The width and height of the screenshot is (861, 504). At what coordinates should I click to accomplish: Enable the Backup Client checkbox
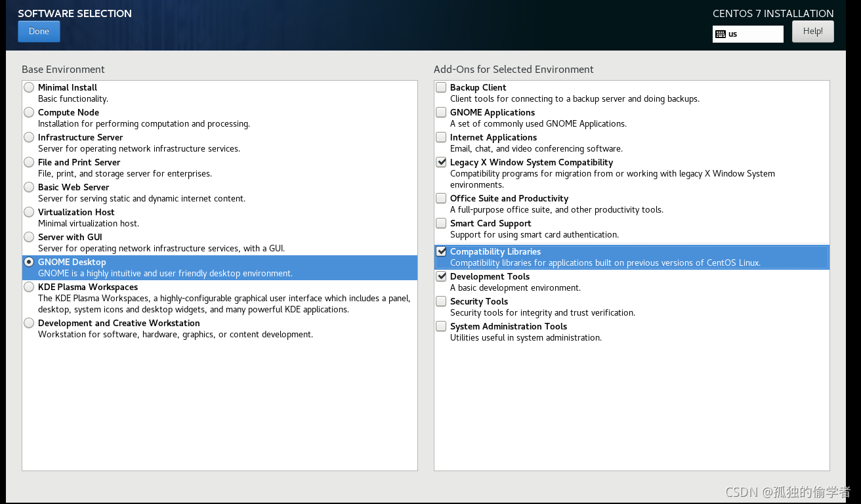click(441, 87)
